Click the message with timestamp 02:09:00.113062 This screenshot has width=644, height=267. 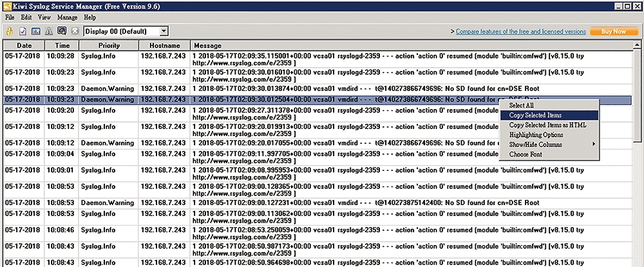(388, 217)
